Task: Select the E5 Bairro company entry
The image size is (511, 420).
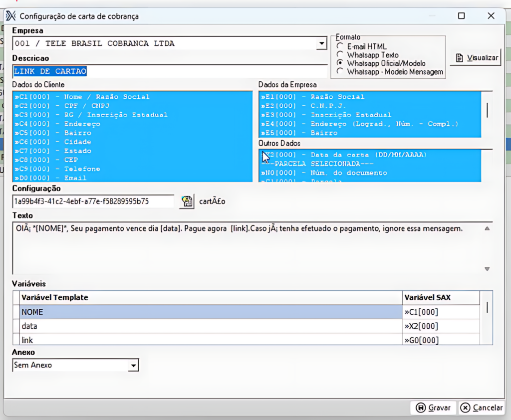Action: (x=370, y=133)
